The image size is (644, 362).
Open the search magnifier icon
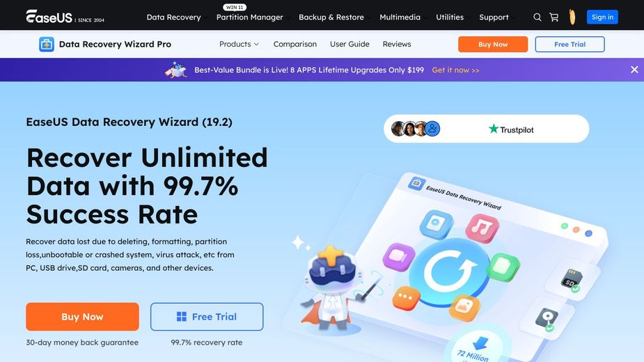click(x=537, y=17)
